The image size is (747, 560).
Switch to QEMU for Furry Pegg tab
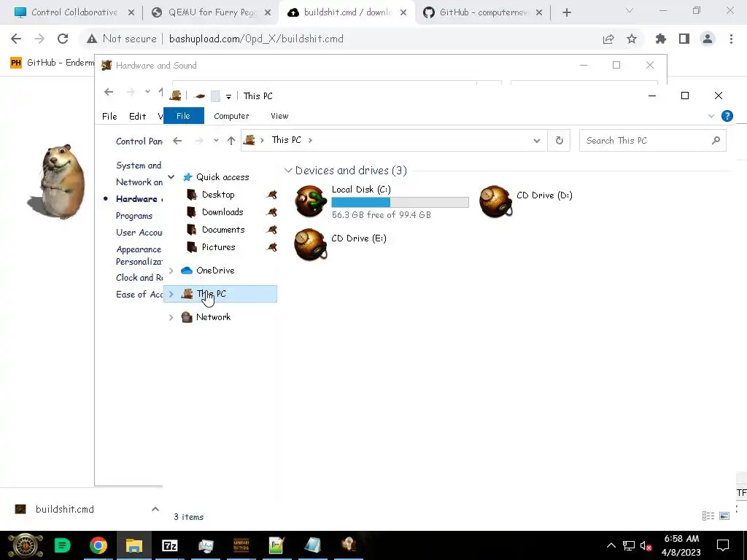[212, 12]
